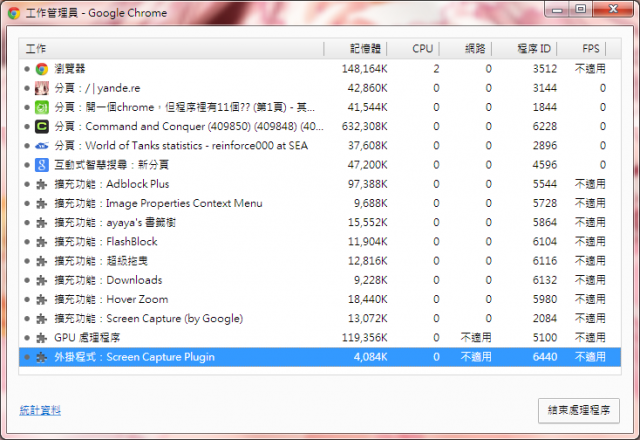
Task: Click the Chrome browser process icon
Action: [x=42, y=69]
